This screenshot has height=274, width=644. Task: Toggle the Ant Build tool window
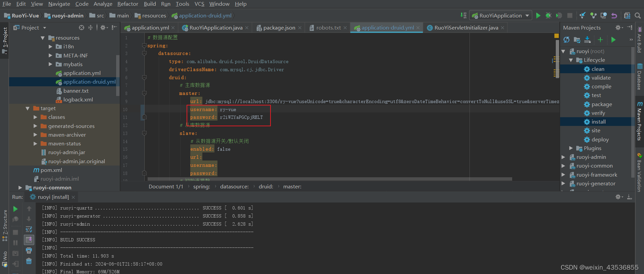coord(639,40)
